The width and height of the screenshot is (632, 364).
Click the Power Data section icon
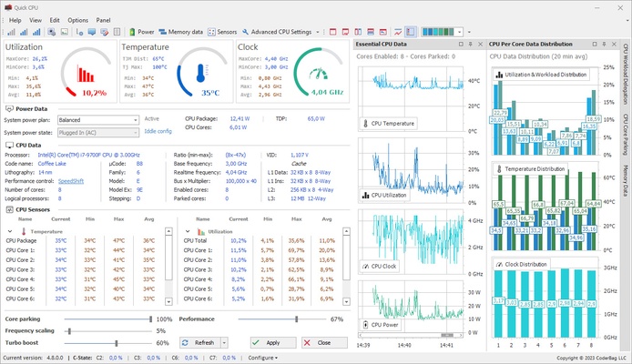pos(10,108)
